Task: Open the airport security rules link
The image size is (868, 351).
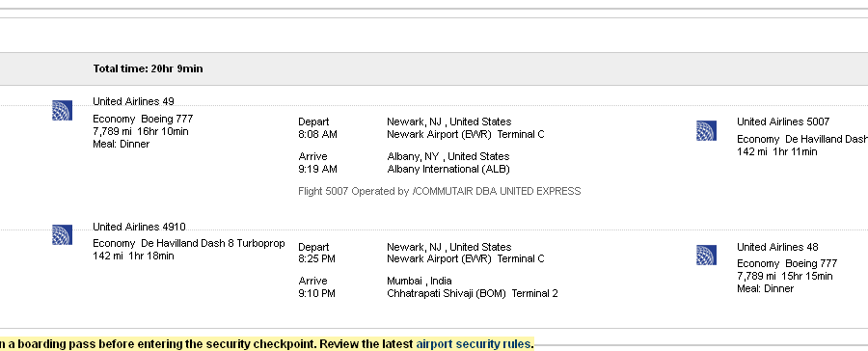Action: click(474, 344)
